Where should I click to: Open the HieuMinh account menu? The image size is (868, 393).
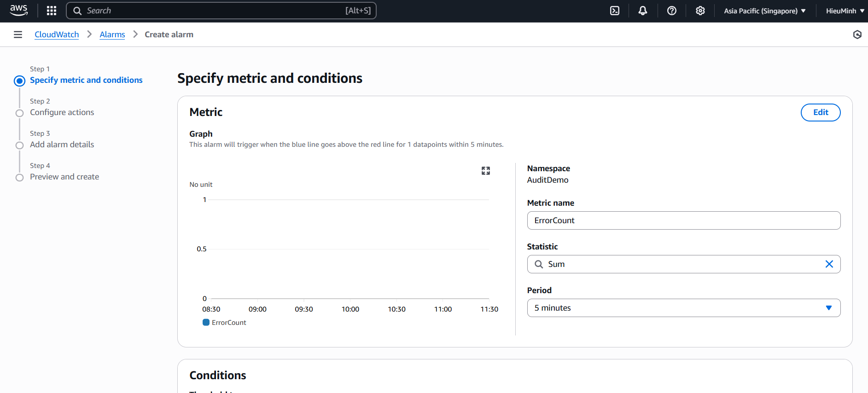click(x=845, y=11)
